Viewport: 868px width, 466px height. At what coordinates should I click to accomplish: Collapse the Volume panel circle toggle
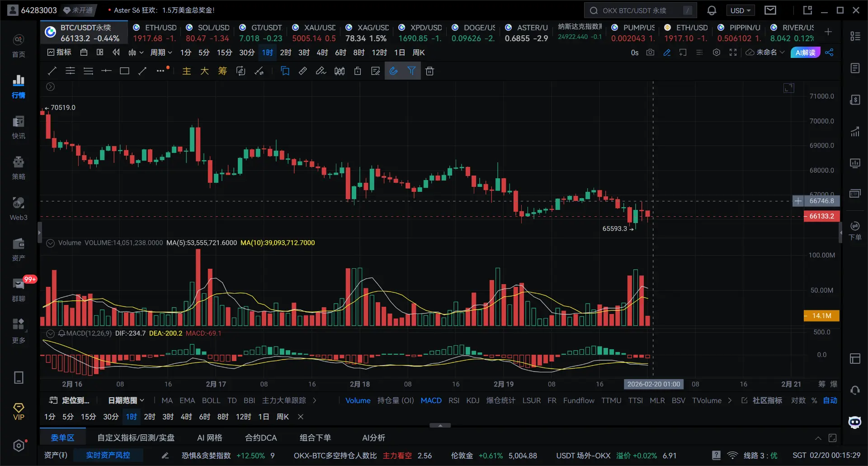(51, 243)
